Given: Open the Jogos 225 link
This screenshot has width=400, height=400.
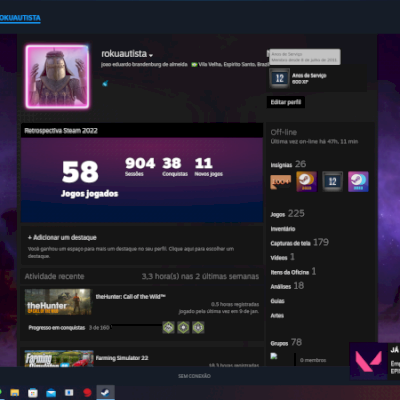Looking at the screenshot, I should [287, 214].
